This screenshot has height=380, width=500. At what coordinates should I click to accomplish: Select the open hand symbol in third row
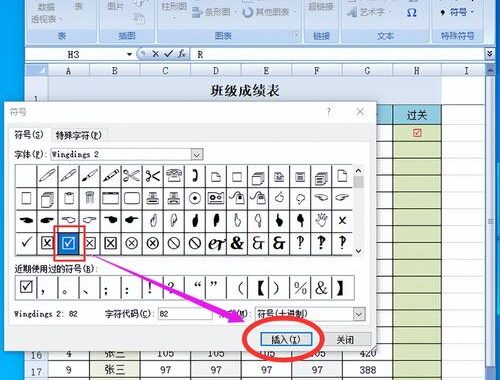(x=321, y=221)
